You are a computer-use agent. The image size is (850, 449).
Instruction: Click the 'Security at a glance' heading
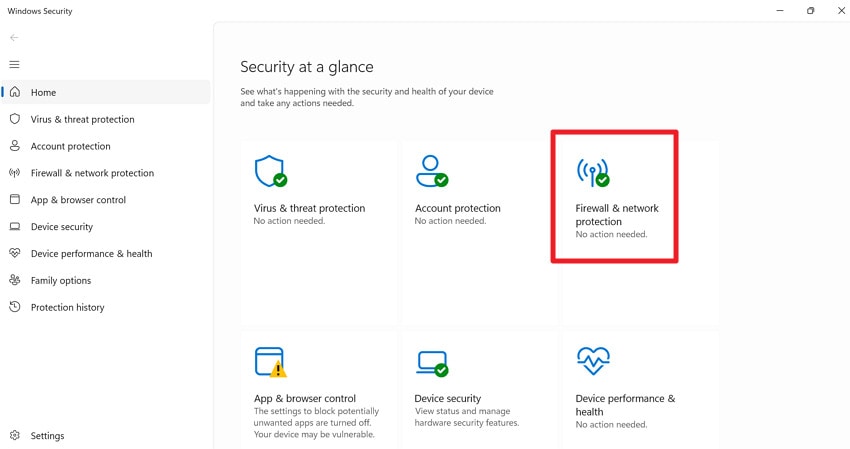306,67
